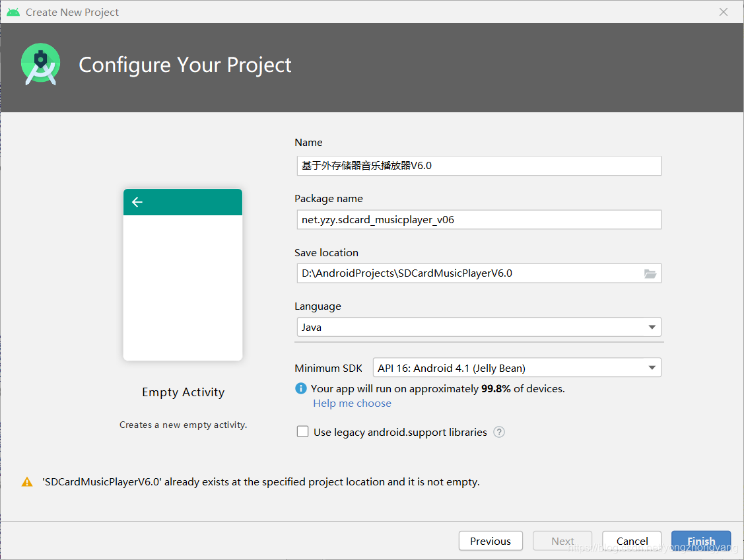Screen dimensions: 744x560
Task: Click the Android Studio logo in header
Action: tap(41, 64)
